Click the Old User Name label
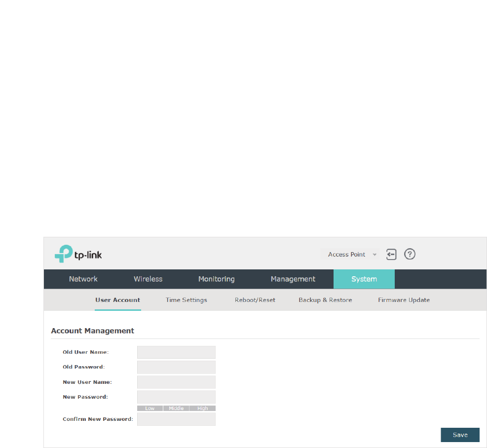This screenshot has width=487, height=448. 86,352
